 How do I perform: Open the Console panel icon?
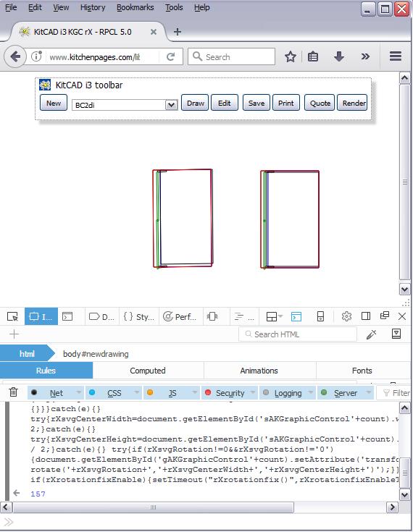pyautogui.click(x=67, y=316)
